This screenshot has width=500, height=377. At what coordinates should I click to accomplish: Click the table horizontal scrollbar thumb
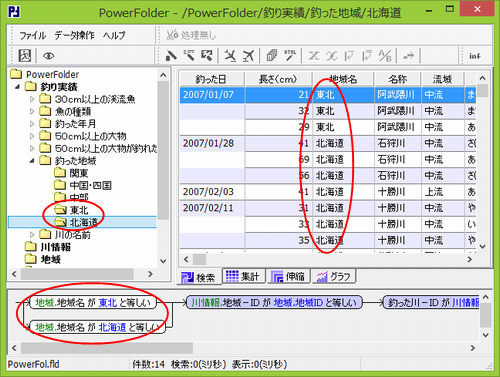[x=199, y=259]
